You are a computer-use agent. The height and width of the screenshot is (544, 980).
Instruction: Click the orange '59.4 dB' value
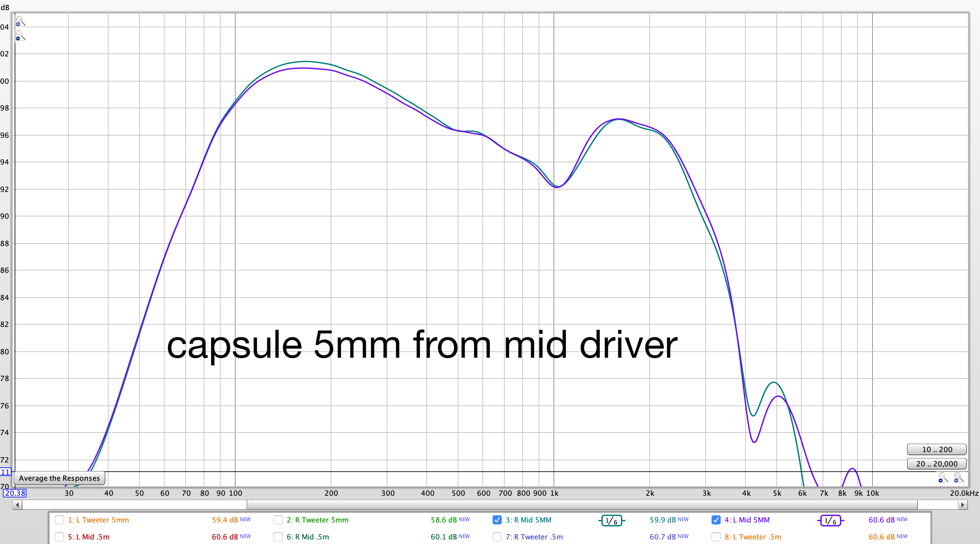tap(225, 520)
